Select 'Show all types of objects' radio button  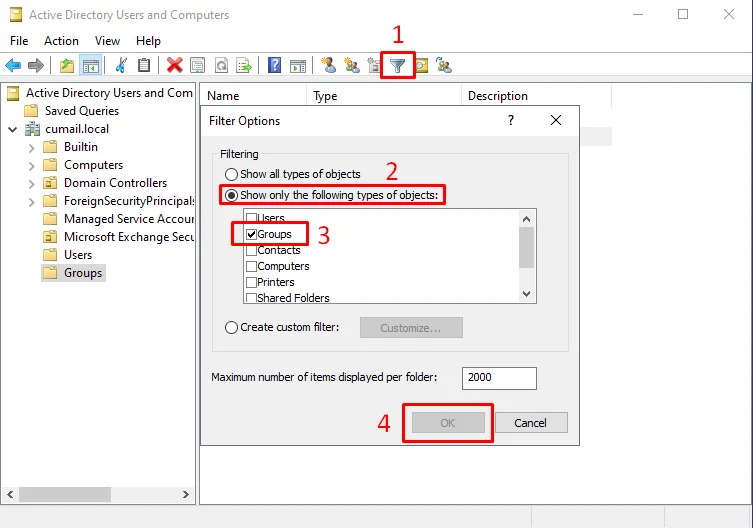click(231, 174)
